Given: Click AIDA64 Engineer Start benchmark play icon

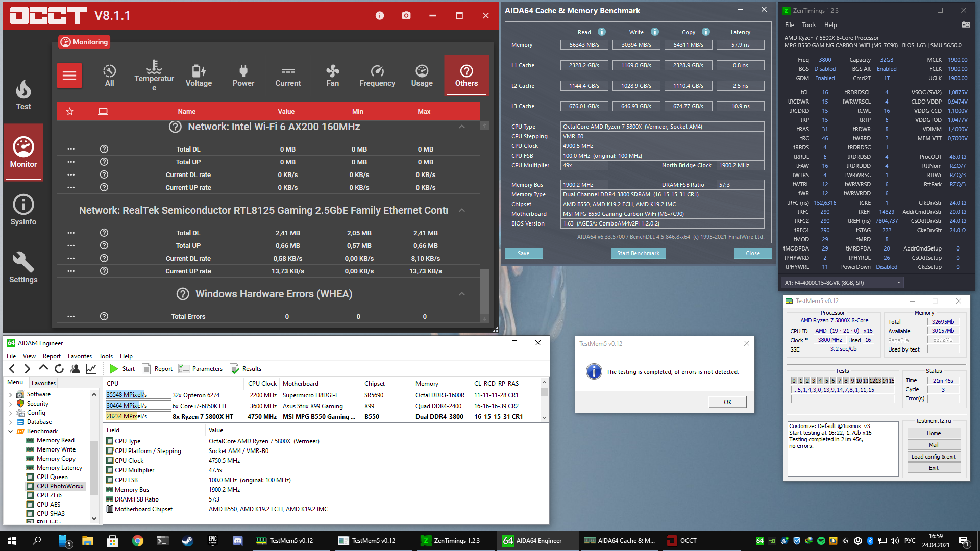Looking at the screenshot, I should (x=114, y=369).
